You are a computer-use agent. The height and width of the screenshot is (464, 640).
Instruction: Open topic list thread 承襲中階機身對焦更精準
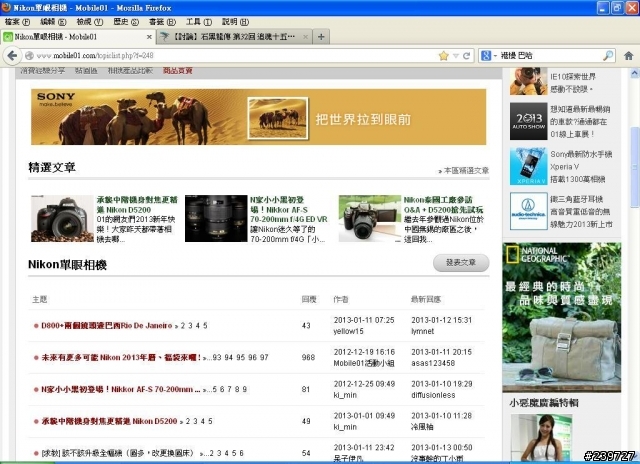pos(109,421)
